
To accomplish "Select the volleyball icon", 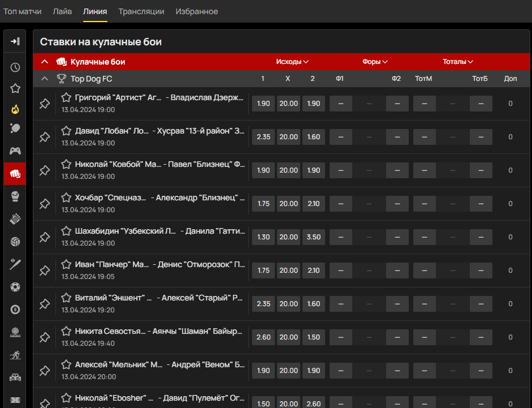I will pyautogui.click(x=15, y=242).
